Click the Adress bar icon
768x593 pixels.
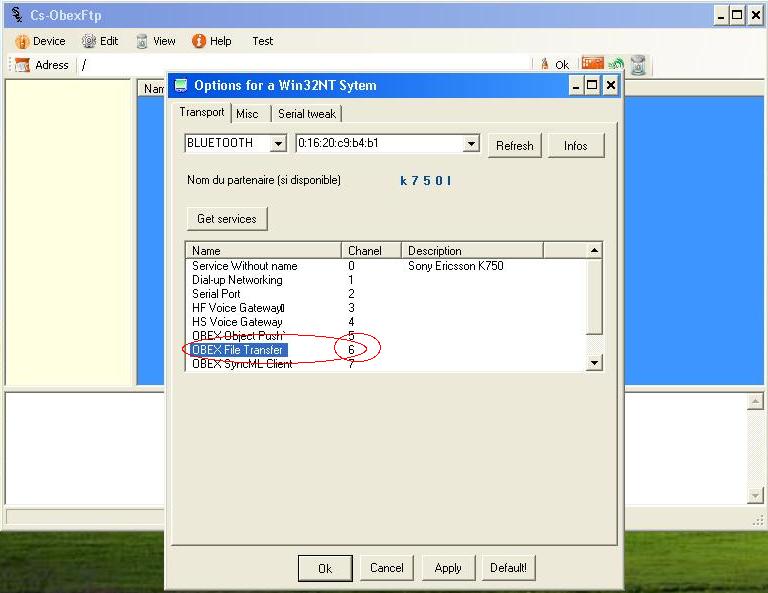[22, 65]
